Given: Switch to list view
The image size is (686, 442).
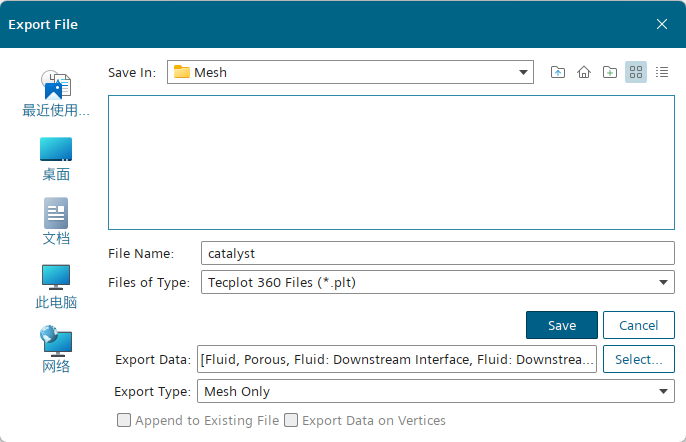Looking at the screenshot, I should (661, 72).
